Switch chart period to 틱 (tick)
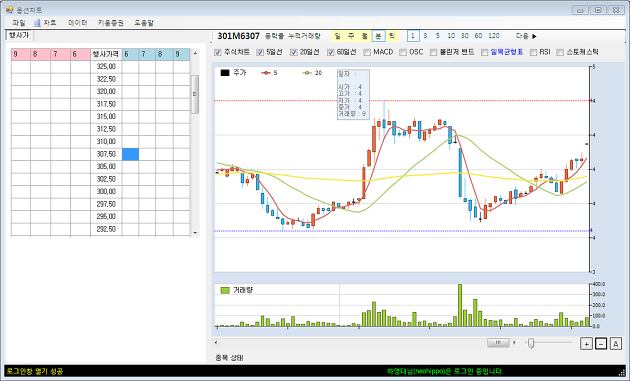Screen dimensions: 630x381 click(392, 36)
